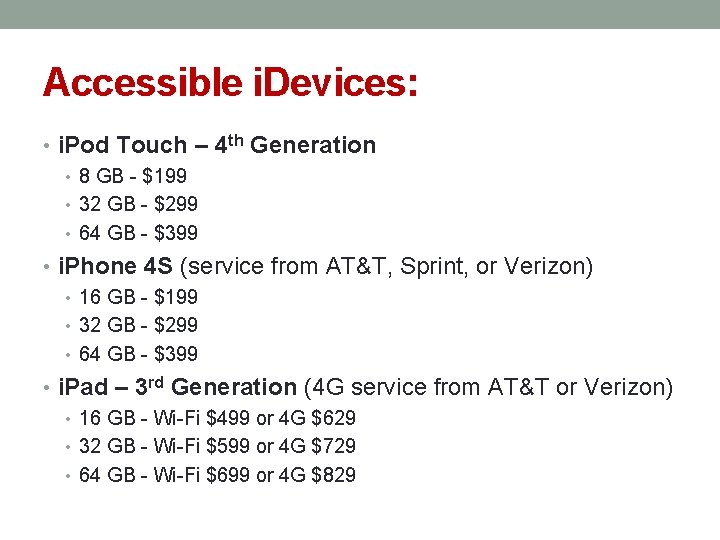The width and height of the screenshot is (720, 540).
Task: Click the 32 GB Wi-Fi $599 line
Action: coord(217,446)
